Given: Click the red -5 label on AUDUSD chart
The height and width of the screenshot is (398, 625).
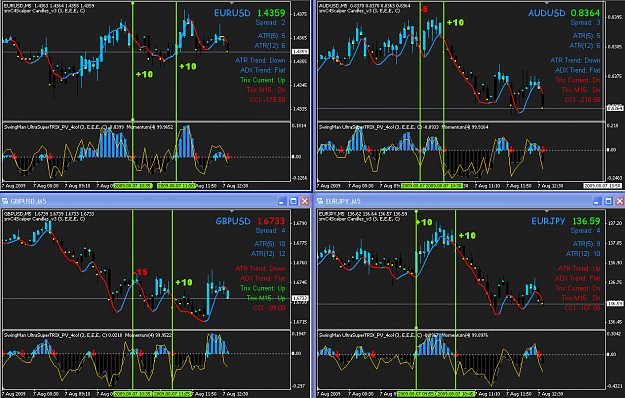Looking at the screenshot, I should tap(424, 9).
